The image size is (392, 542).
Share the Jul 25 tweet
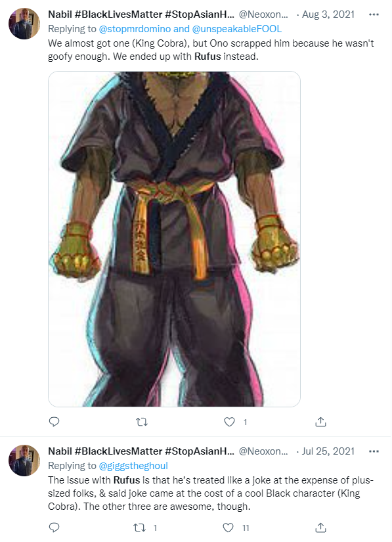click(320, 528)
